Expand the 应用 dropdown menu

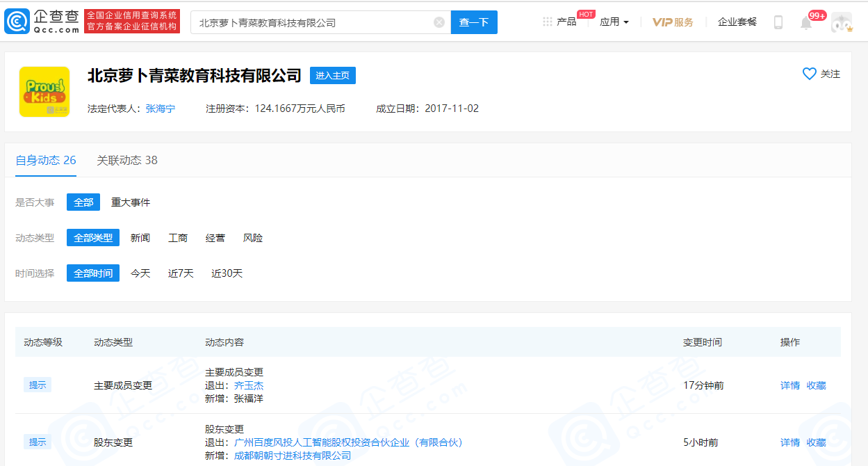(x=614, y=22)
